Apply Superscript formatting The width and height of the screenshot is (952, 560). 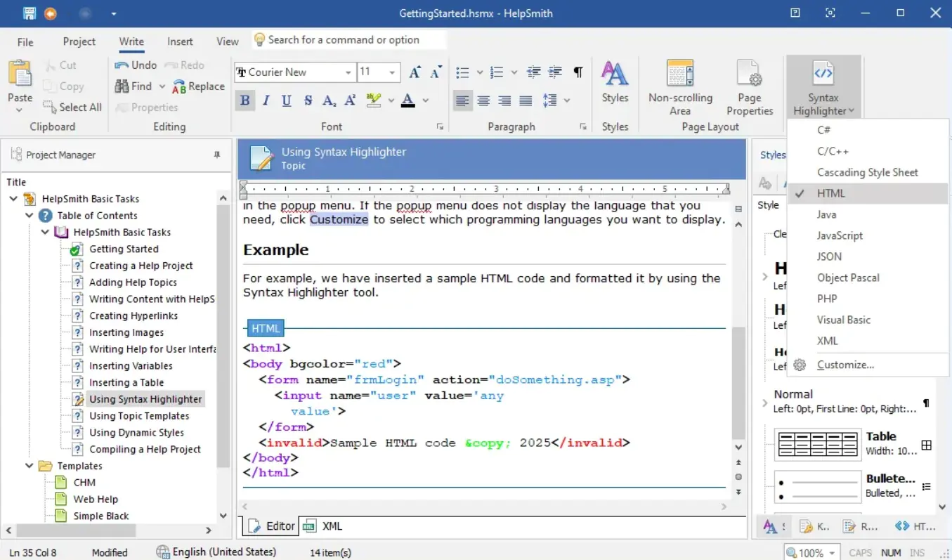tap(350, 100)
